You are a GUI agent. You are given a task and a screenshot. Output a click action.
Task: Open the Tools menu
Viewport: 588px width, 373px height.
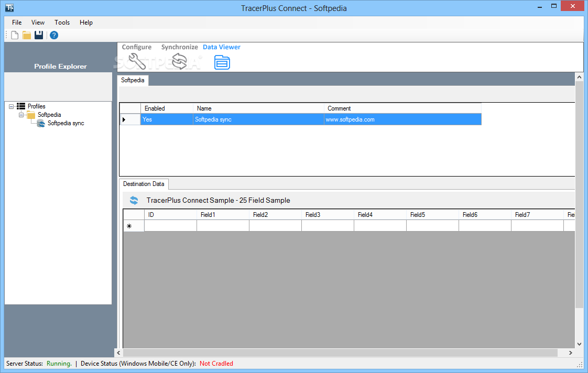pyautogui.click(x=62, y=23)
